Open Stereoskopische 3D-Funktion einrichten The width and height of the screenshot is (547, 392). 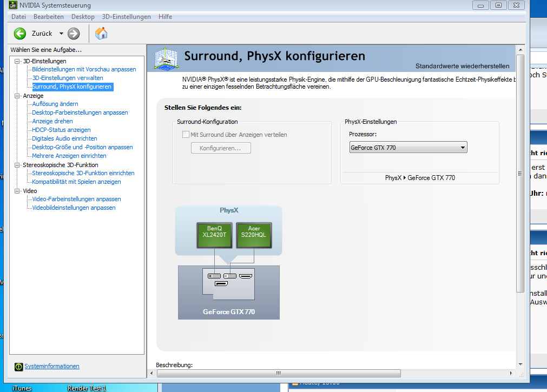coord(83,173)
